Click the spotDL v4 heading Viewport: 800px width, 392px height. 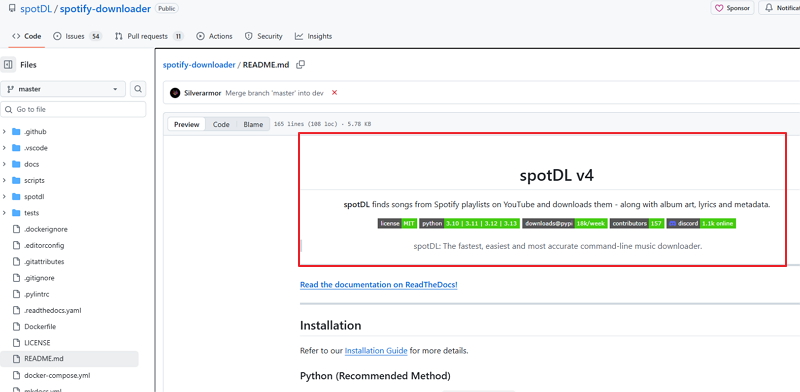(557, 175)
